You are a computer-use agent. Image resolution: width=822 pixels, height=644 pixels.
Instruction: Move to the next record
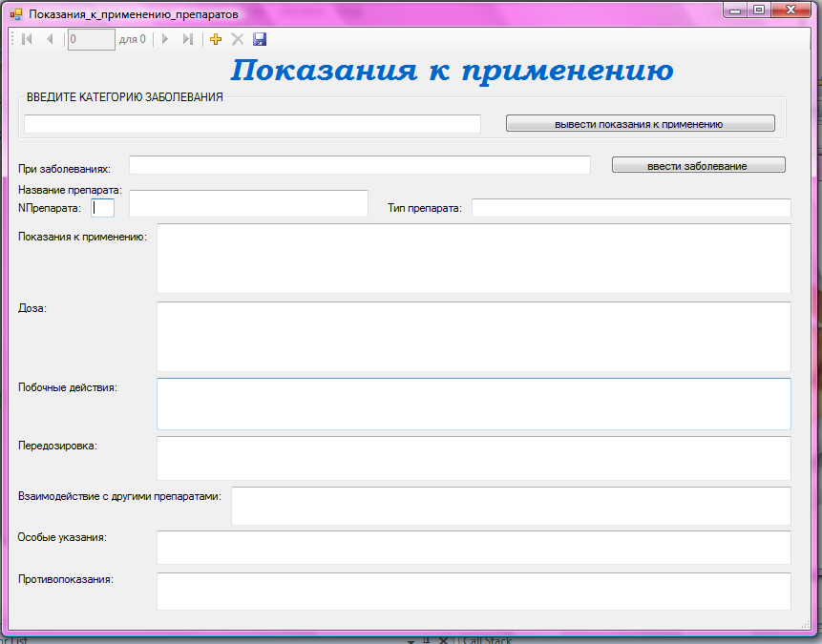click(165, 39)
